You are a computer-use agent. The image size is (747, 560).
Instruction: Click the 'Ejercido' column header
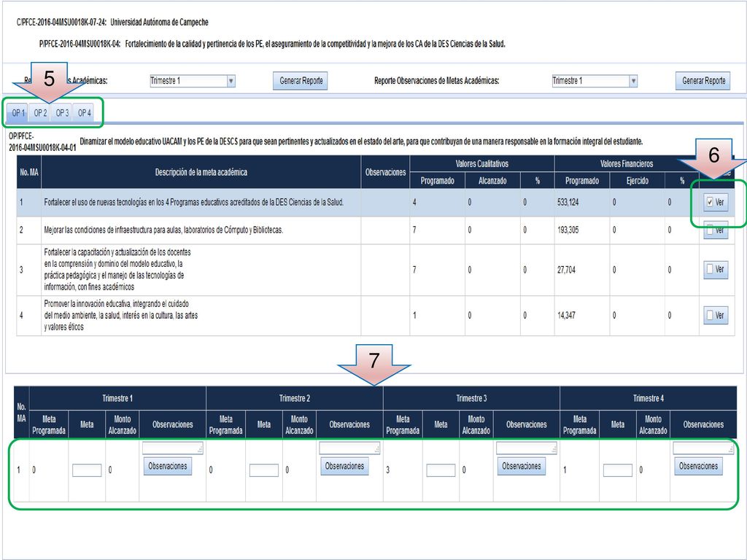pyautogui.click(x=638, y=181)
